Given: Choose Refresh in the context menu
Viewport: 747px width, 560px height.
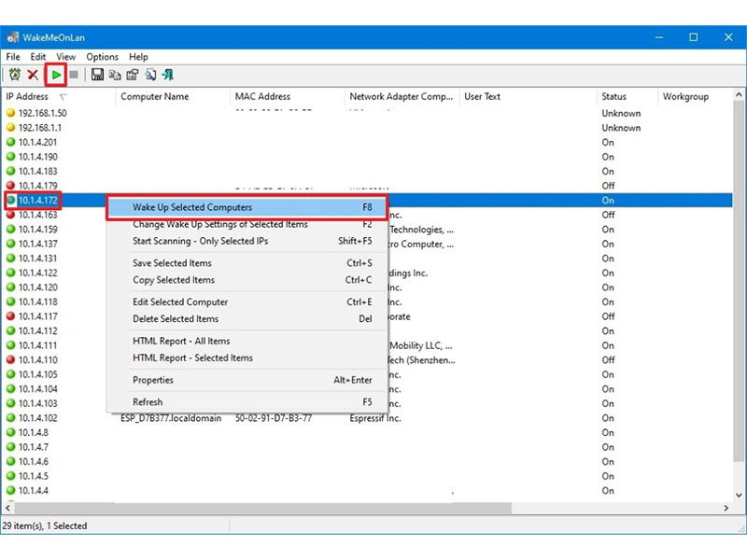Looking at the screenshot, I should coord(247,402).
